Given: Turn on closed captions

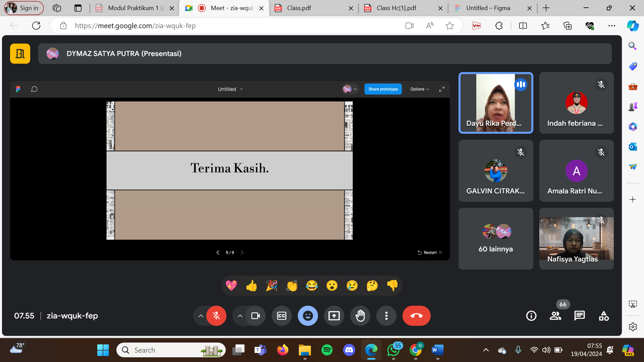Looking at the screenshot, I should click(x=282, y=316).
